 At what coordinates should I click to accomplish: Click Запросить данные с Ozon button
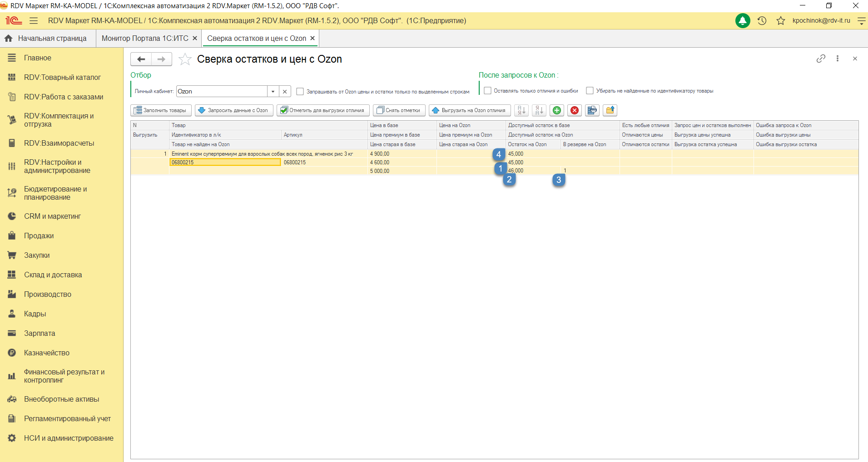pos(234,110)
